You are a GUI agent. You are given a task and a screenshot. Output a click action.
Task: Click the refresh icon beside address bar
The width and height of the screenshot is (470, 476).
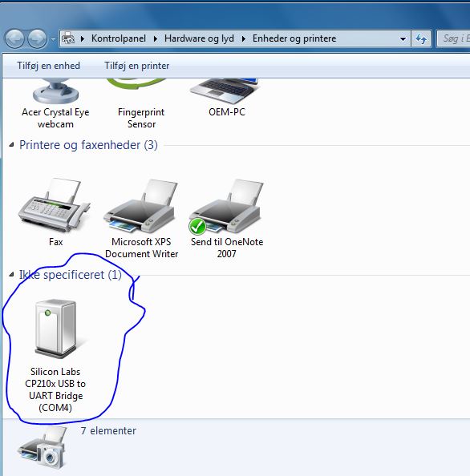(x=421, y=38)
